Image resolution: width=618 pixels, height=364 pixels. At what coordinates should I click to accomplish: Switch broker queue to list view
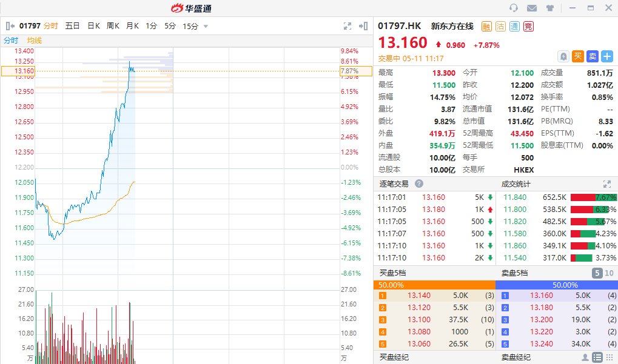tap(597, 357)
